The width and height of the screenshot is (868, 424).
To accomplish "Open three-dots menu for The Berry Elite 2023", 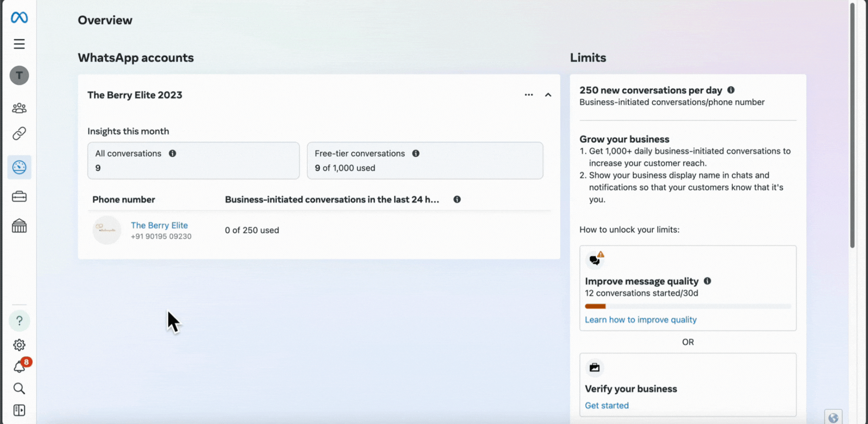I will (529, 95).
